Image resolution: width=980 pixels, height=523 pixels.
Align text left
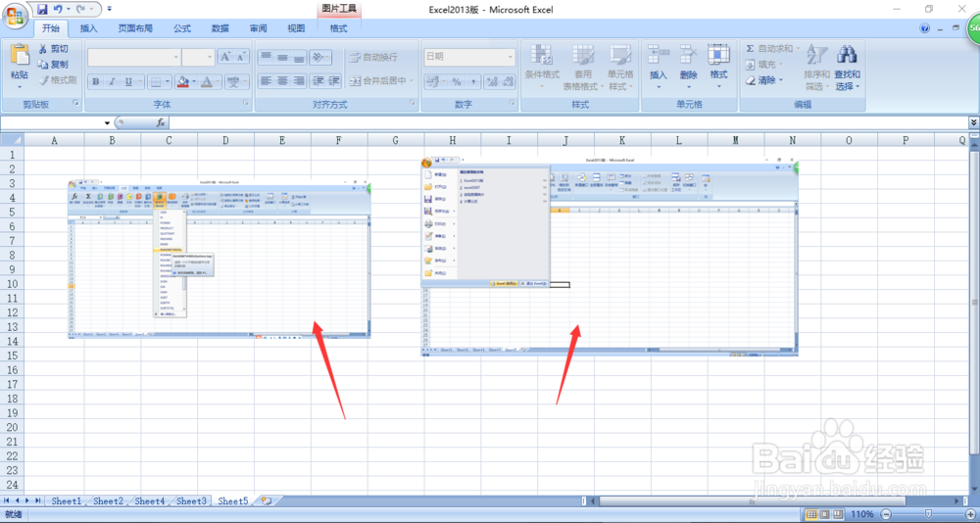coord(266,80)
